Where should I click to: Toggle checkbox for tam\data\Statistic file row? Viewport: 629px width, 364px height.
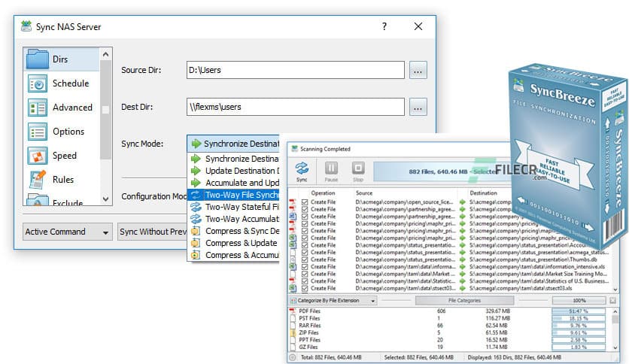pos(305,281)
